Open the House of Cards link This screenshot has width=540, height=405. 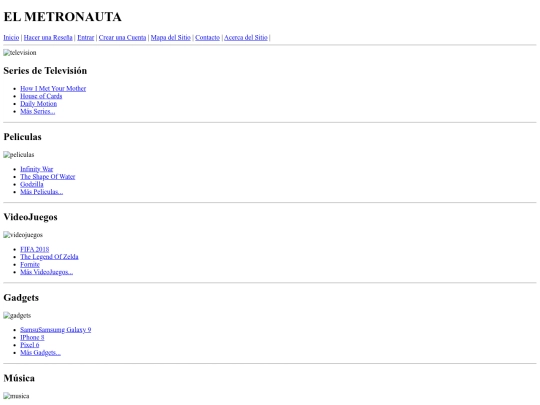(41, 96)
